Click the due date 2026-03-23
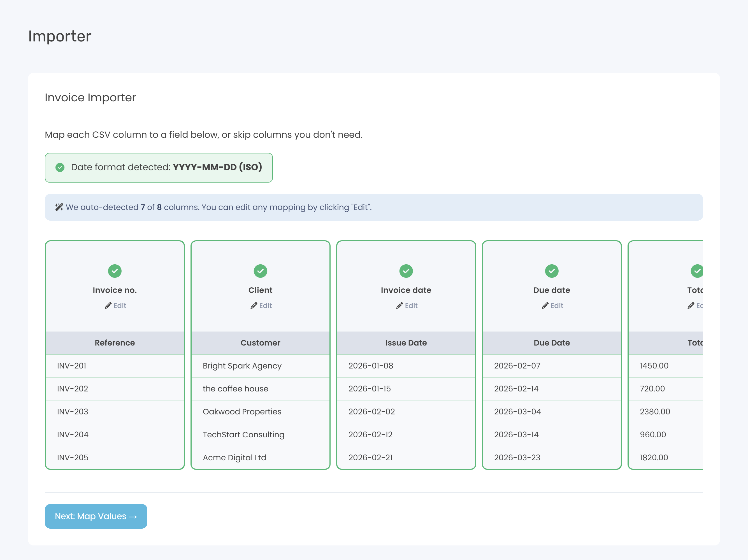The width and height of the screenshot is (748, 560). click(552, 458)
